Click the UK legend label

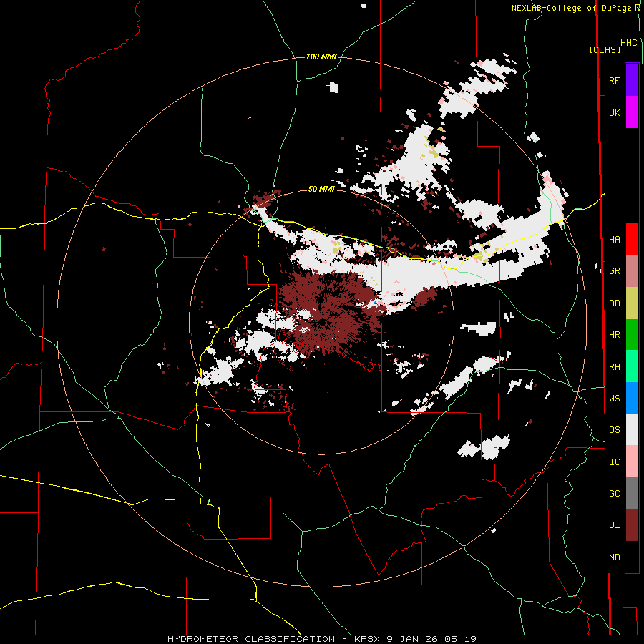[614, 112]
